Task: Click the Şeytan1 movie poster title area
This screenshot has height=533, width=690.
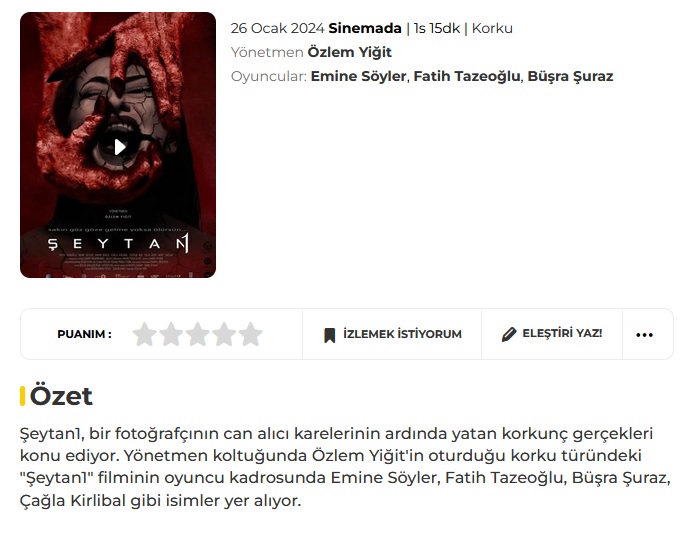Action: (118, 243)
